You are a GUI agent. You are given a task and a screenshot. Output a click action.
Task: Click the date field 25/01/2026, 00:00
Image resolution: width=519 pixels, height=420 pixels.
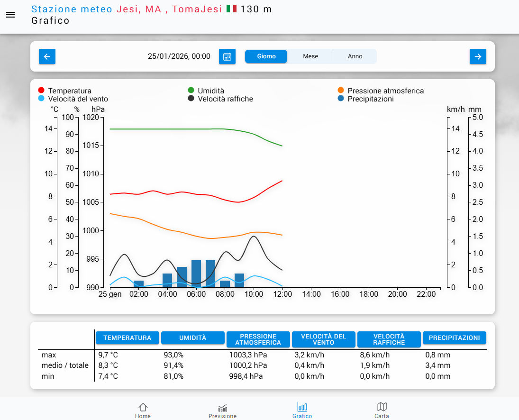[x=179, y=56]
